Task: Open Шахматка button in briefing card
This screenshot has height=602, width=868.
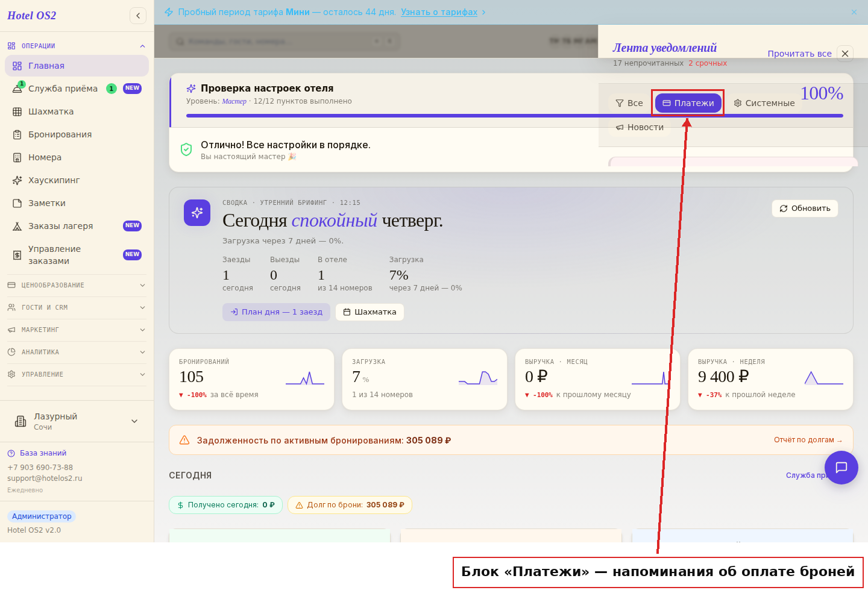Action: coord(370,312)
